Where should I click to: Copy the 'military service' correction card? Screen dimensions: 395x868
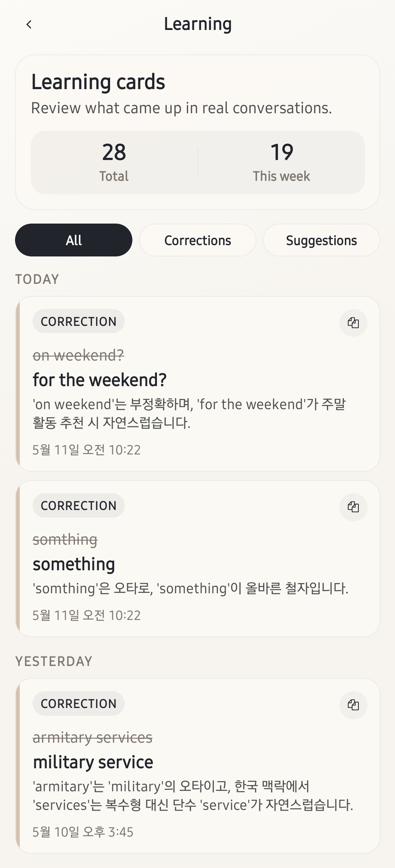(x=353, y=705)
